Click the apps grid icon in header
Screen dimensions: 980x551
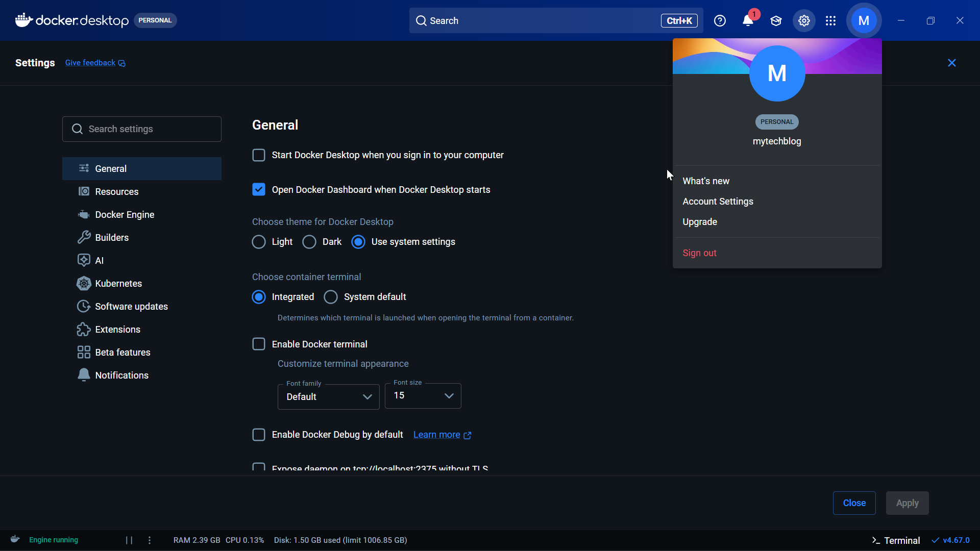coord(830,21)
